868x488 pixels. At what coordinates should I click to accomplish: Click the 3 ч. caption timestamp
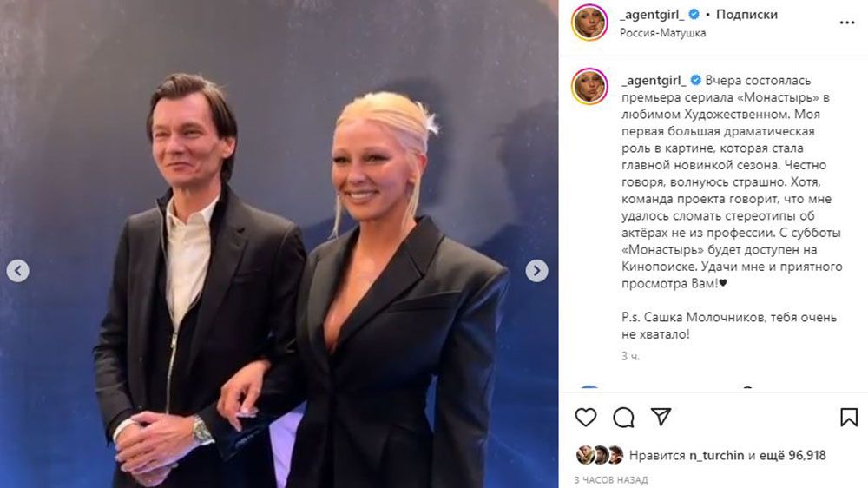[630, 356]
